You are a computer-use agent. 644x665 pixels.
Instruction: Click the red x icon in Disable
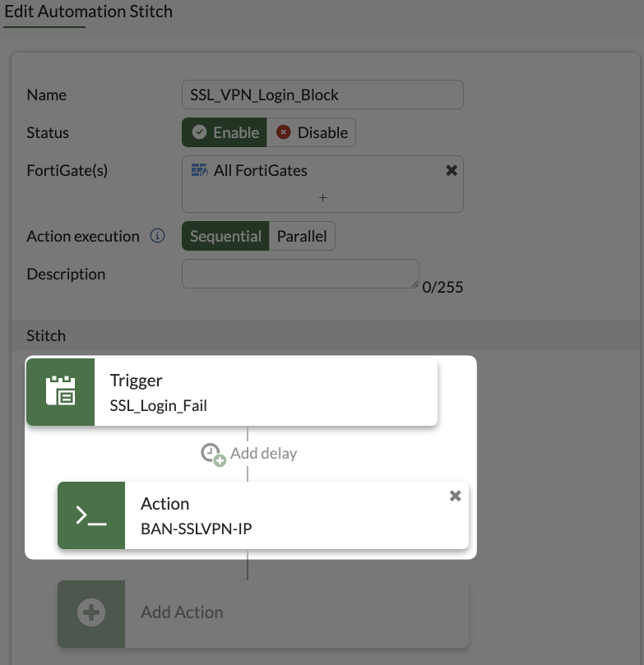coord(284,132)
